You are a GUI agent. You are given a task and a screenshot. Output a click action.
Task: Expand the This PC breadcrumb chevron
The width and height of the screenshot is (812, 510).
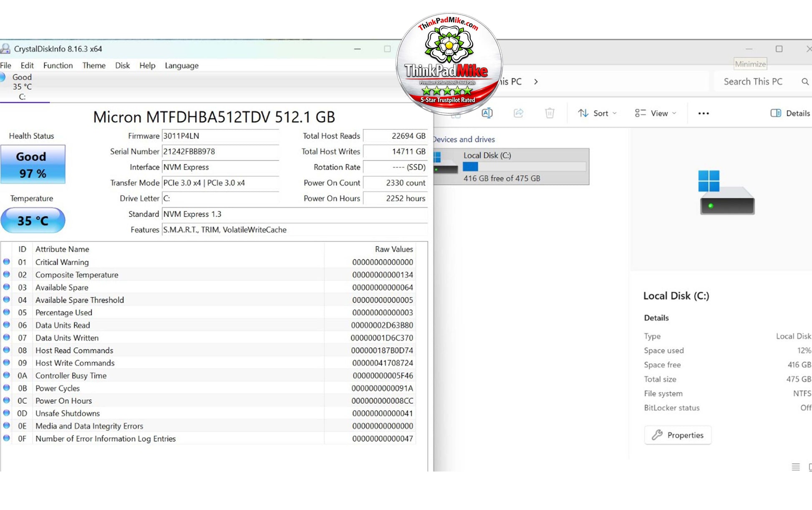coord(536,82)
